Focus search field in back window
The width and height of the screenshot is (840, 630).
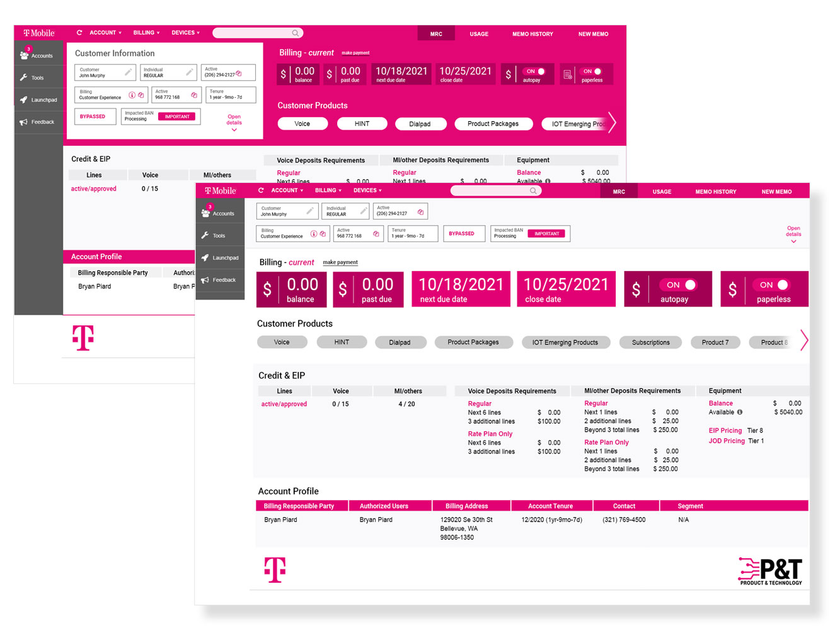tap(258, 33)
